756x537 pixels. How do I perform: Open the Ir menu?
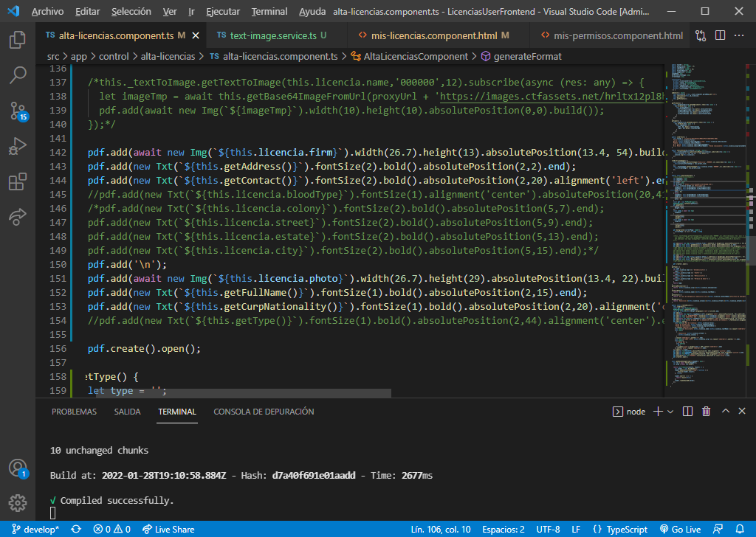click(191, 12)
